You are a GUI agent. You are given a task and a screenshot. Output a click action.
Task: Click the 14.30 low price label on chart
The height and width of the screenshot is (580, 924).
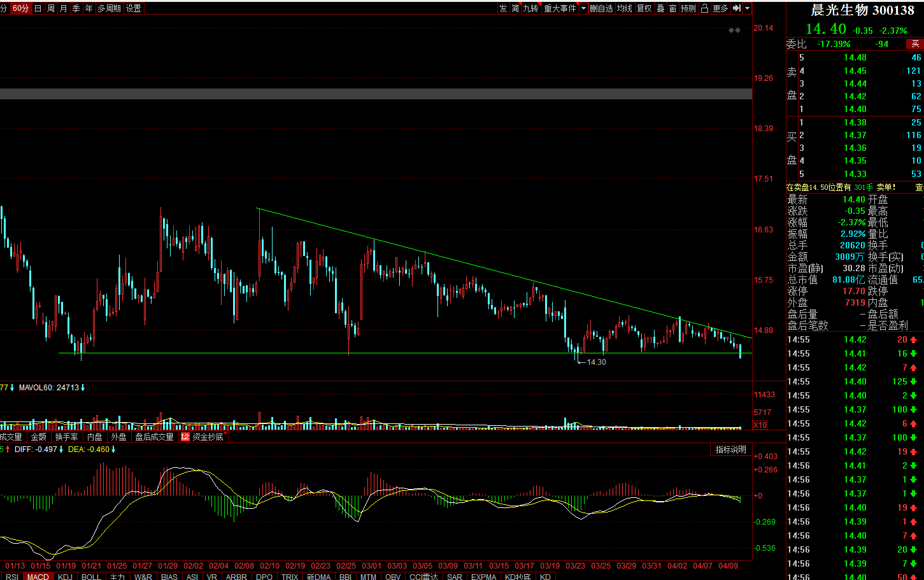coord(596,362)
